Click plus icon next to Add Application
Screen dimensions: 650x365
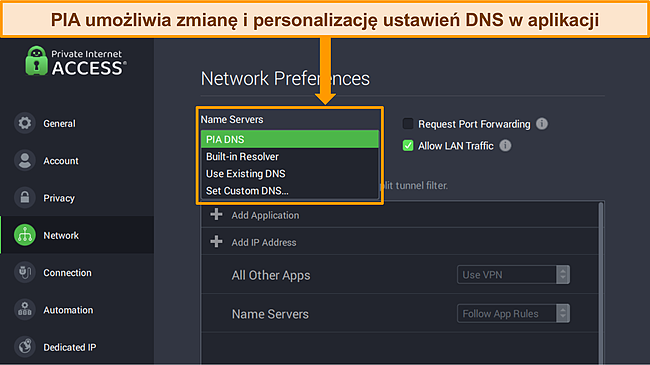(216, 215)
